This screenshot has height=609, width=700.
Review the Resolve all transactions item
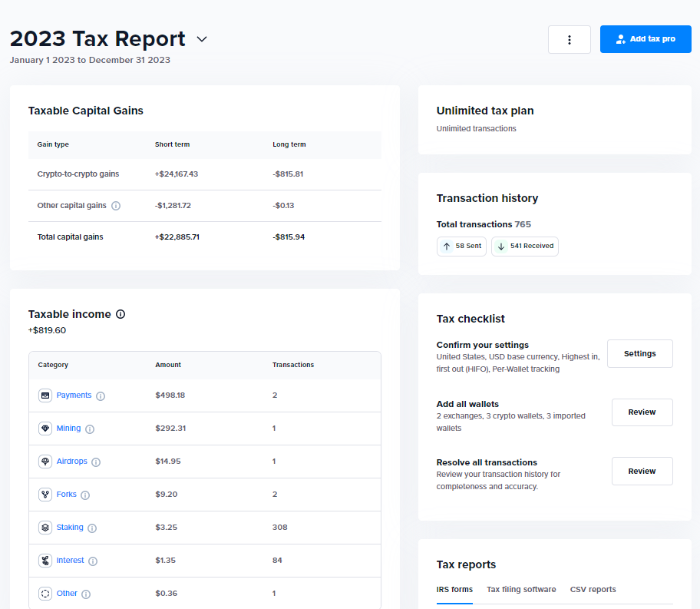(x=642, y=471)
